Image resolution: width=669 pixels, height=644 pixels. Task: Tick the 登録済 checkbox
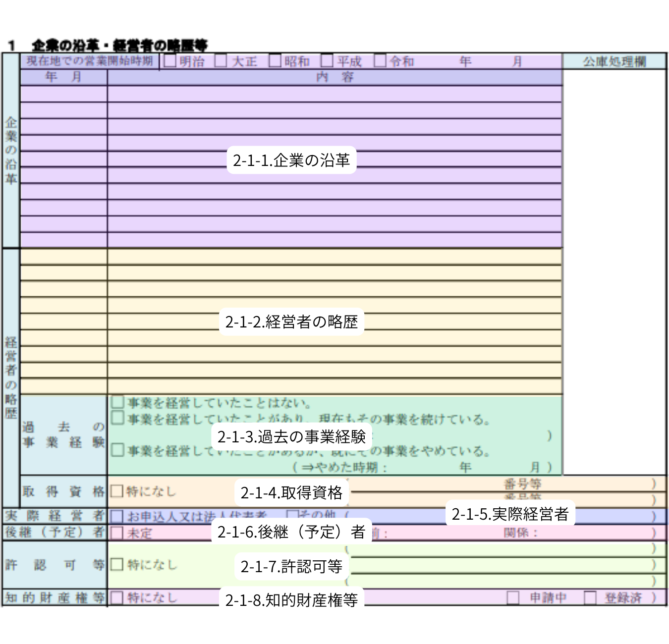590,598
